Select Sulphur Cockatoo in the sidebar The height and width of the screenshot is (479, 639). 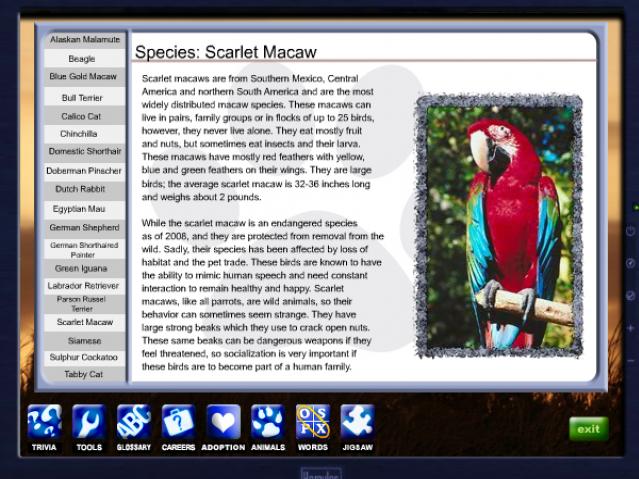pyautogui.click(x=84, y=357)
